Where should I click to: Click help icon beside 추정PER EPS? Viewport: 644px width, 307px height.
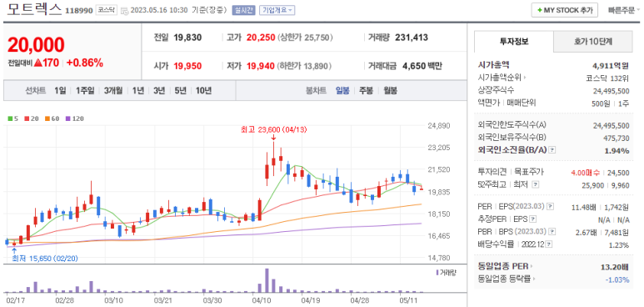[x=532, y=219]
